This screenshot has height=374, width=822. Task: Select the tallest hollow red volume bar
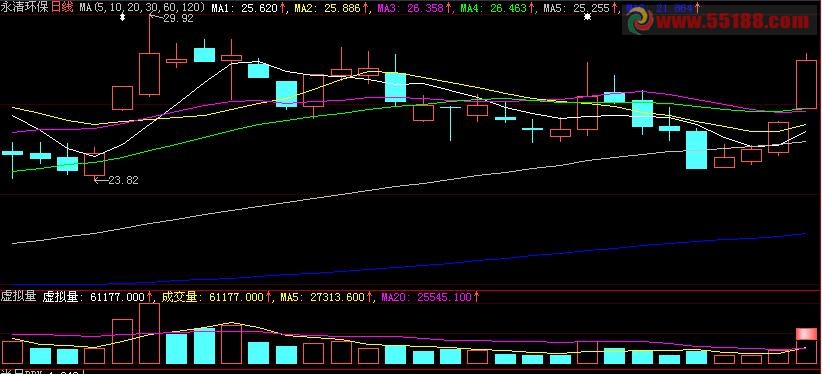(x=149, y=334)
